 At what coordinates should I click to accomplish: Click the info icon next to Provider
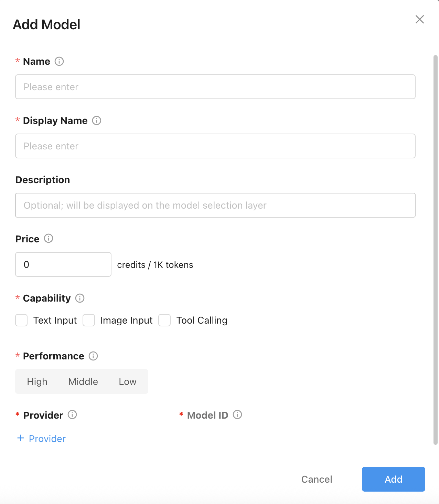point(72,414)
